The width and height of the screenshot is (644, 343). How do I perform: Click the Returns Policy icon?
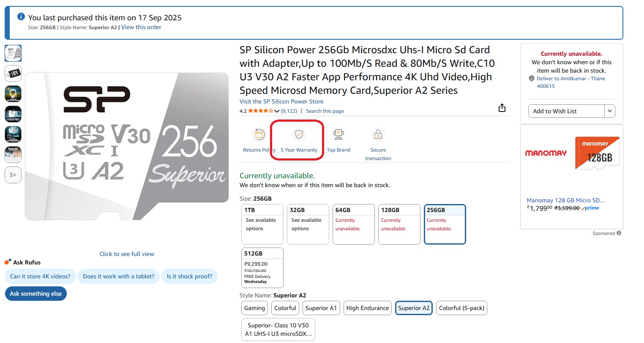click(x=259, y=135)
